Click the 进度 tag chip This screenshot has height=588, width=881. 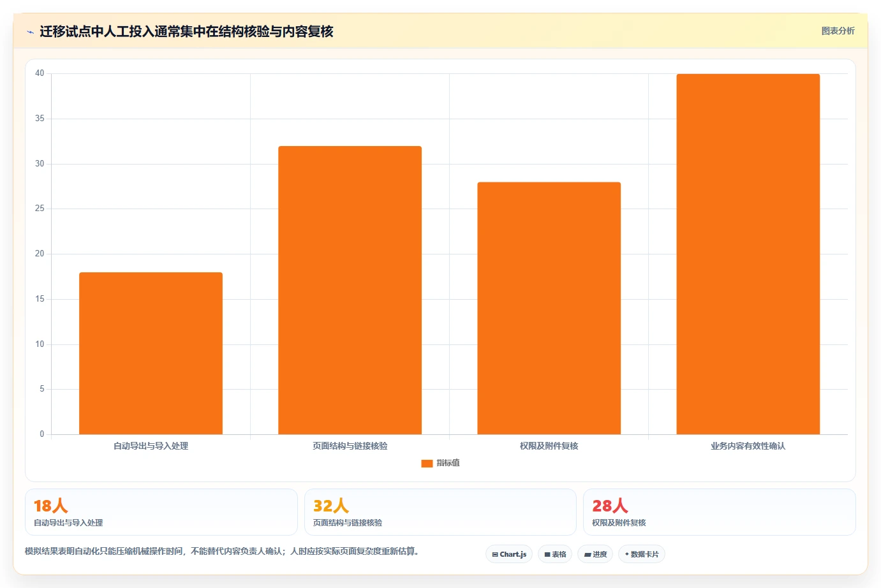(x=595, y=554)
